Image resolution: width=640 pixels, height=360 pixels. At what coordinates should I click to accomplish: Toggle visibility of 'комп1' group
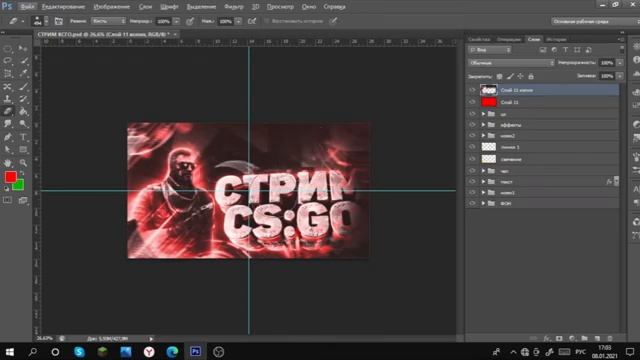472,192
